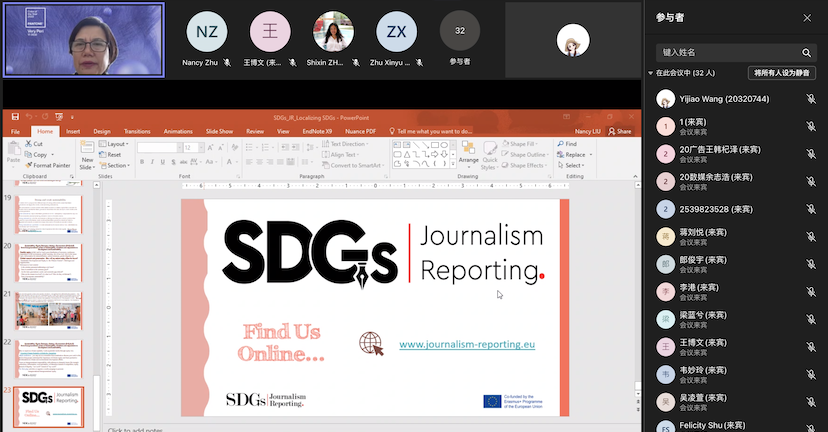The image size is (828, 432).
Task: Open the Section dropdown
Action: pos(114,165)
